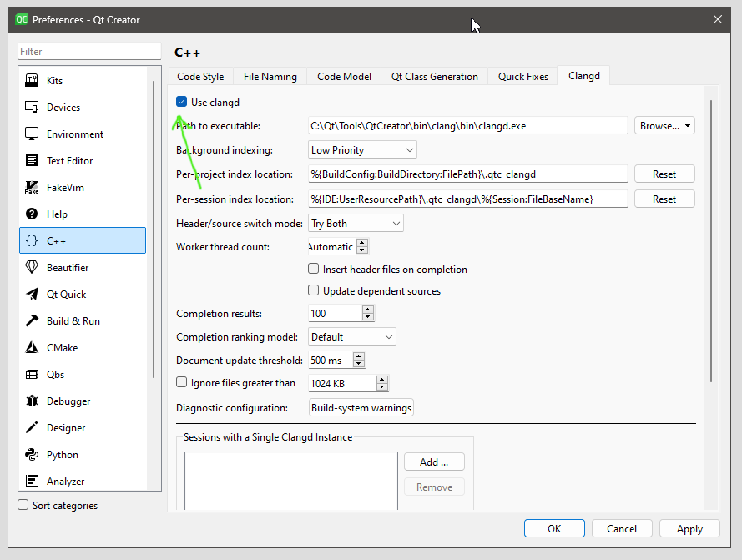Click the sessions list box
The width and height of the screenshot is (742, 560).
click(291, 481)
